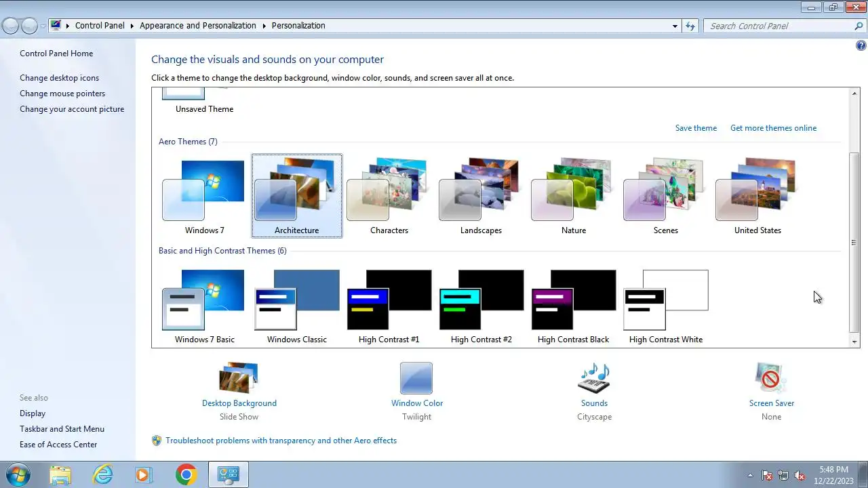The height and width of the screenshot is (488, 868).
Task: Choose the Landscapes theme
Action: (x=481, y=196)
